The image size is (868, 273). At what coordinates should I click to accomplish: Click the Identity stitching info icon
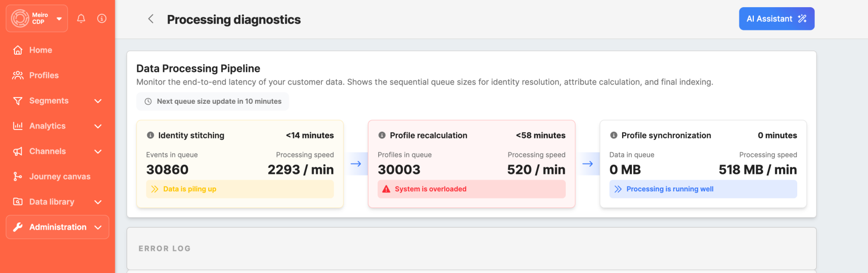[x=150, y=135]
